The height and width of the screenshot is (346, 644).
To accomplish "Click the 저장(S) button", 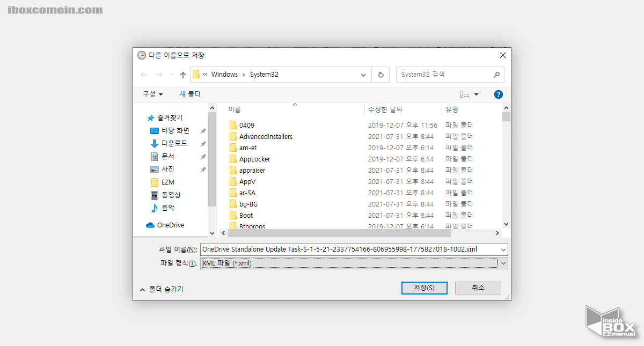I will point(424,288).
